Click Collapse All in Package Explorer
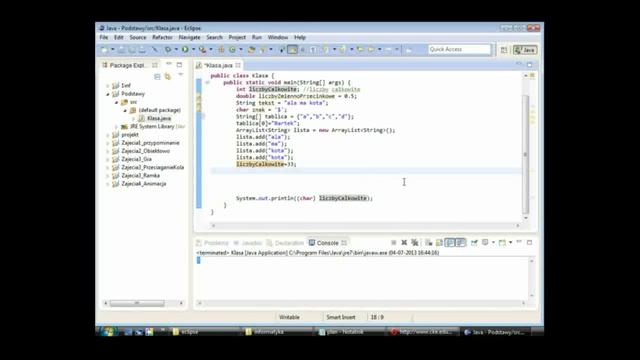 click(157, 76)
